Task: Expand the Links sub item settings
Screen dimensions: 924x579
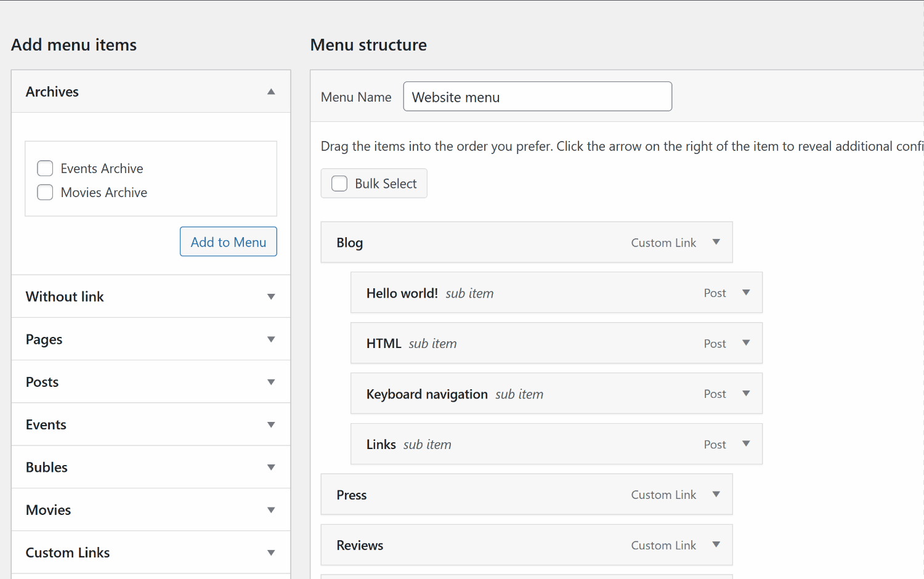Action: pyautogui.click(x=746, y=444)
